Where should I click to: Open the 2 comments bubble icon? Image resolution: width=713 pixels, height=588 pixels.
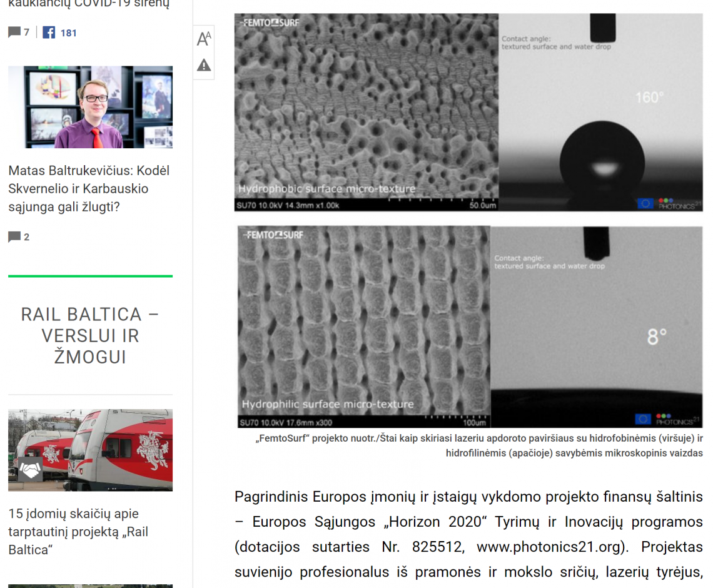(x=14, y=236)
